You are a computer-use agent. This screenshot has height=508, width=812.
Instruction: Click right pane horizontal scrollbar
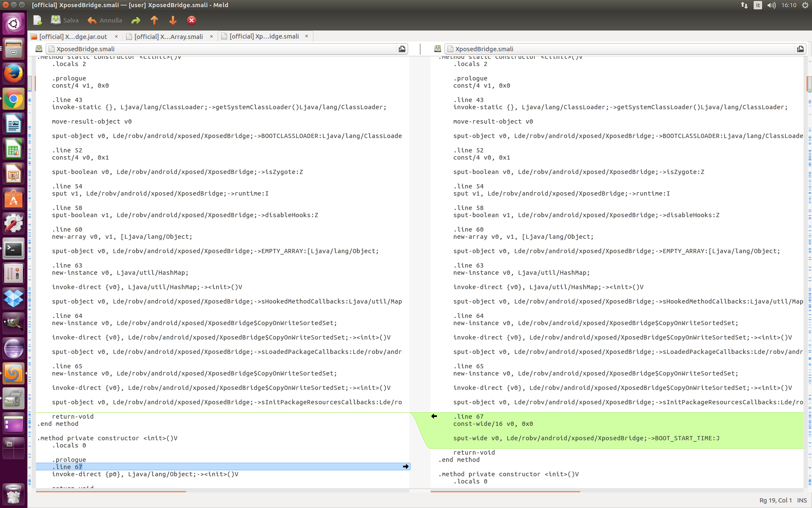coord(505,491)
